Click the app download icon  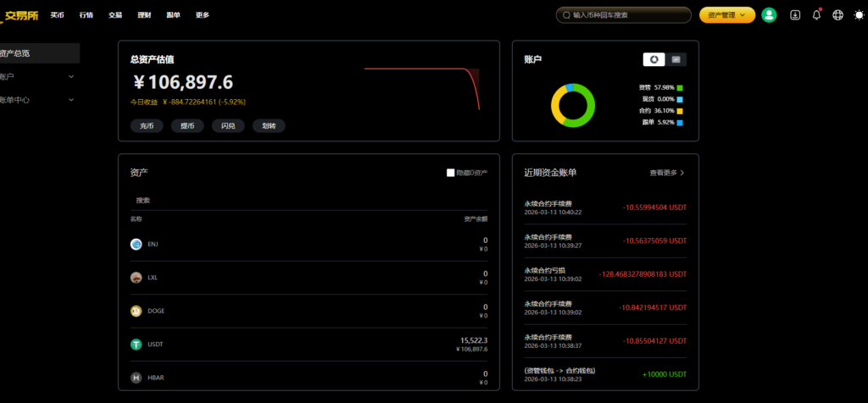795,15
